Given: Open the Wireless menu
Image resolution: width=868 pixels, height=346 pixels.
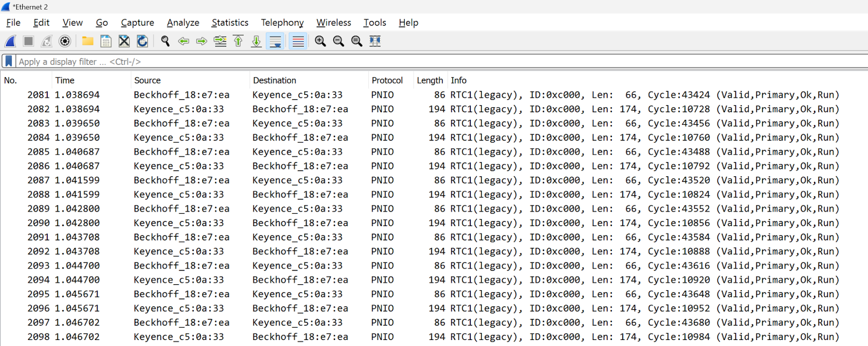Looking at the screenshot, I should (334, 23).
